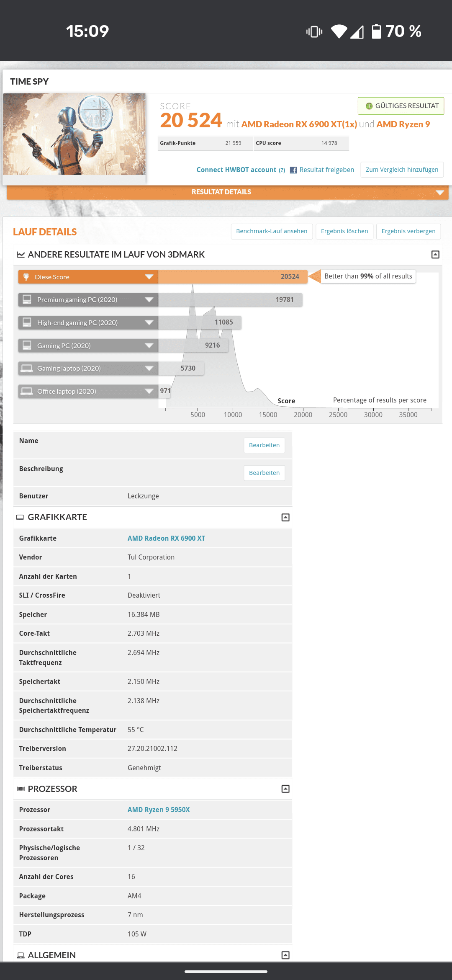Click the laptop icon for Gaming laptop (2020)
This screenshot has height=980, width=452.
coord(27,368)
